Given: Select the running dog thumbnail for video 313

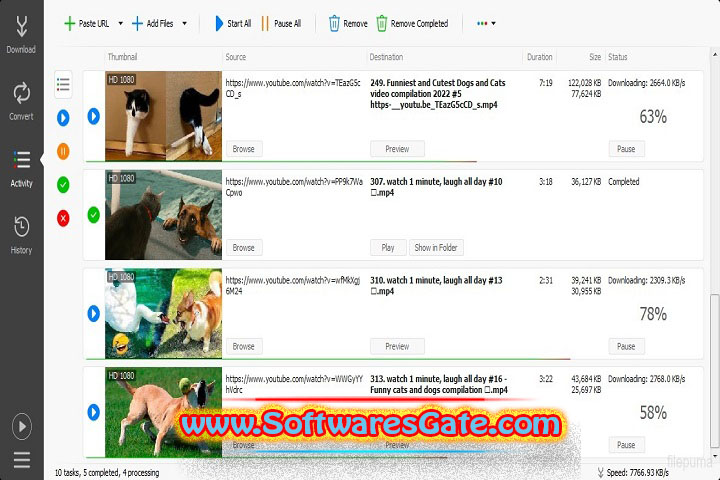Looking at the screenshot, I should (163, 412).
